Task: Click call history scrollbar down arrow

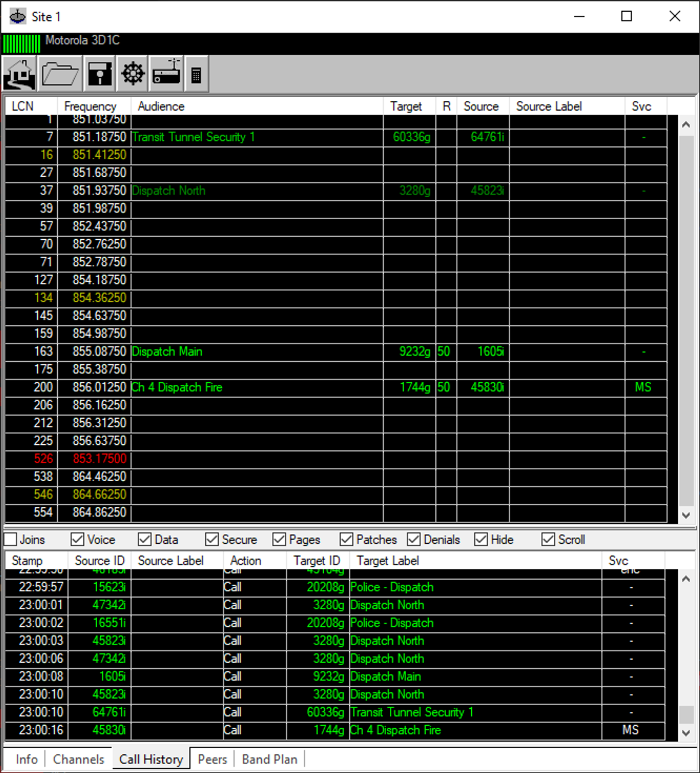Action: [686, 733]
